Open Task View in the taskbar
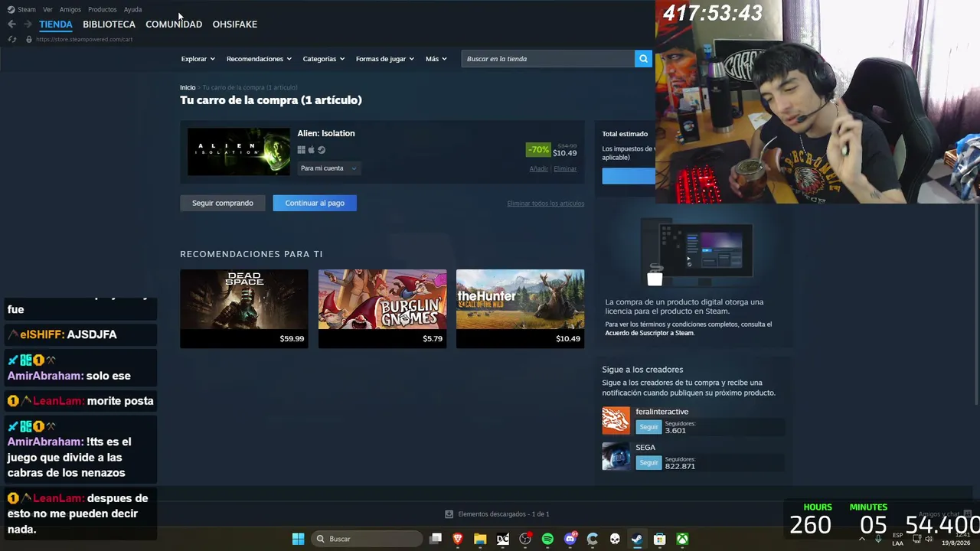The width and height of the screenshot is (980, 551). coord(436,539)
